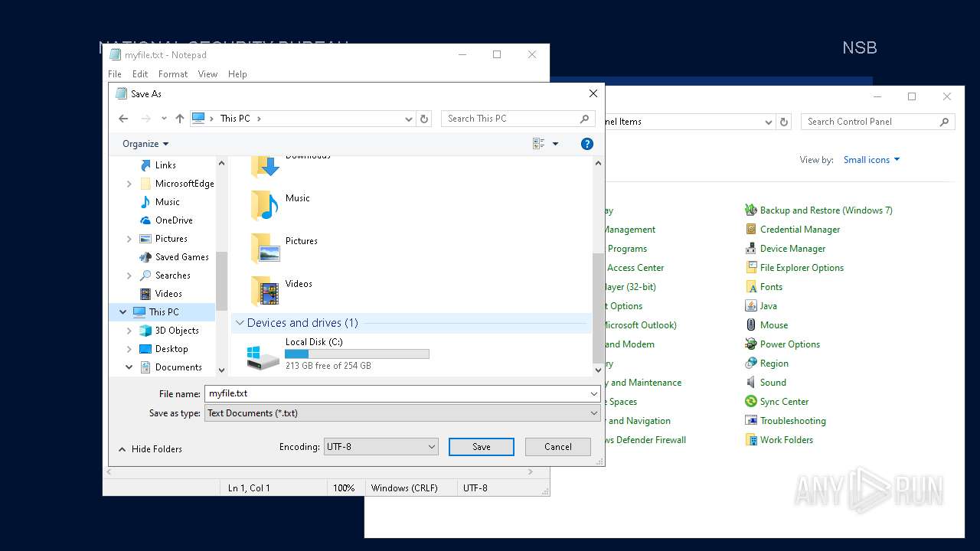Click file pane vertical scrollbar
The width and height of the screenshot is (980, 551).
tap(598, 266)
